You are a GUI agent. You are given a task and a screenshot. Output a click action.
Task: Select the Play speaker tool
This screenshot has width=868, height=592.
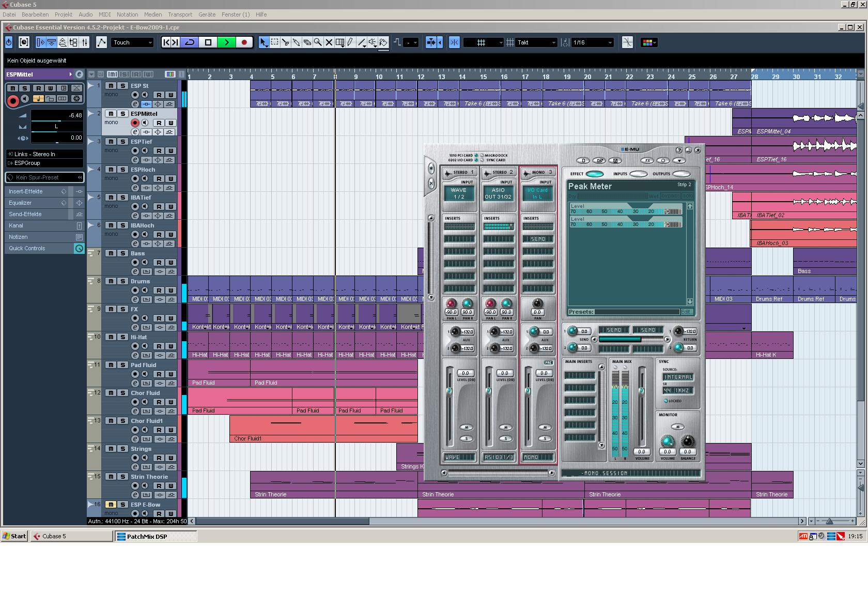(x=372, y=42)
